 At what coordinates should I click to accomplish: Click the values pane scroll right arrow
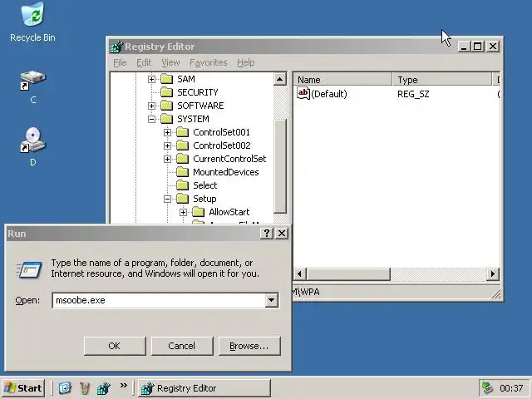pyautogui.click(x=493, y=273)
